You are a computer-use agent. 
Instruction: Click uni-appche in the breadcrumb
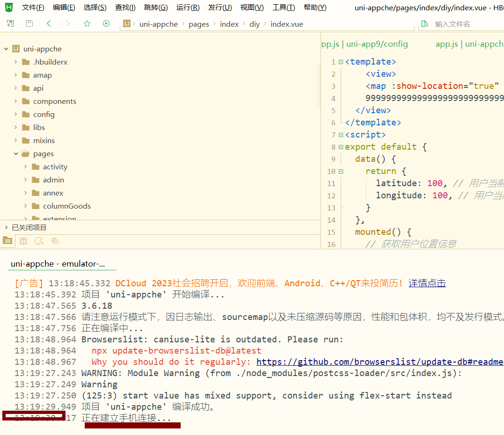(159, 24)
